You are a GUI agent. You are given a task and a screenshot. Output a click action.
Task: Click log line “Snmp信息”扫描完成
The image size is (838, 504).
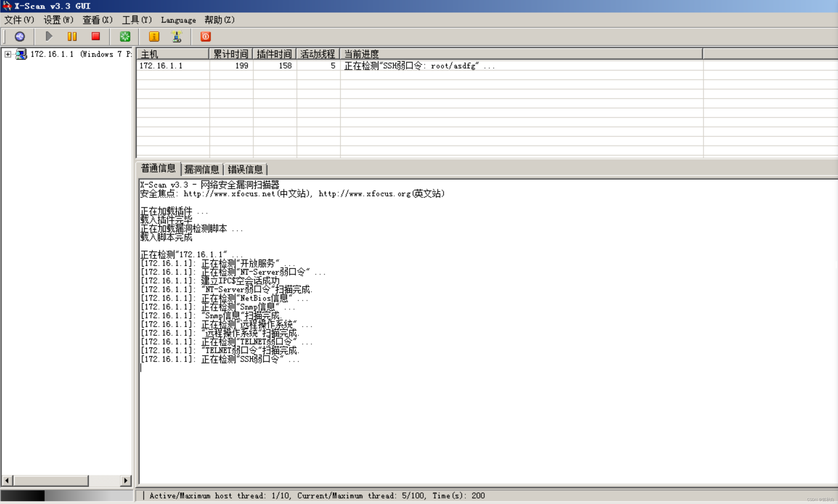tap(211, 315)
